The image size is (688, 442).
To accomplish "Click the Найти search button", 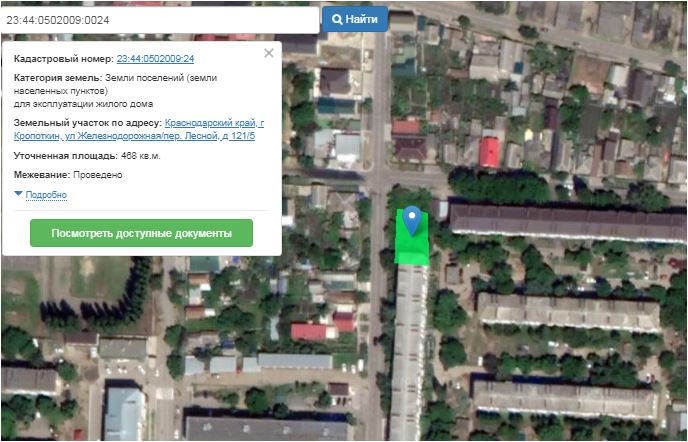I will click(x=355, y=19).
